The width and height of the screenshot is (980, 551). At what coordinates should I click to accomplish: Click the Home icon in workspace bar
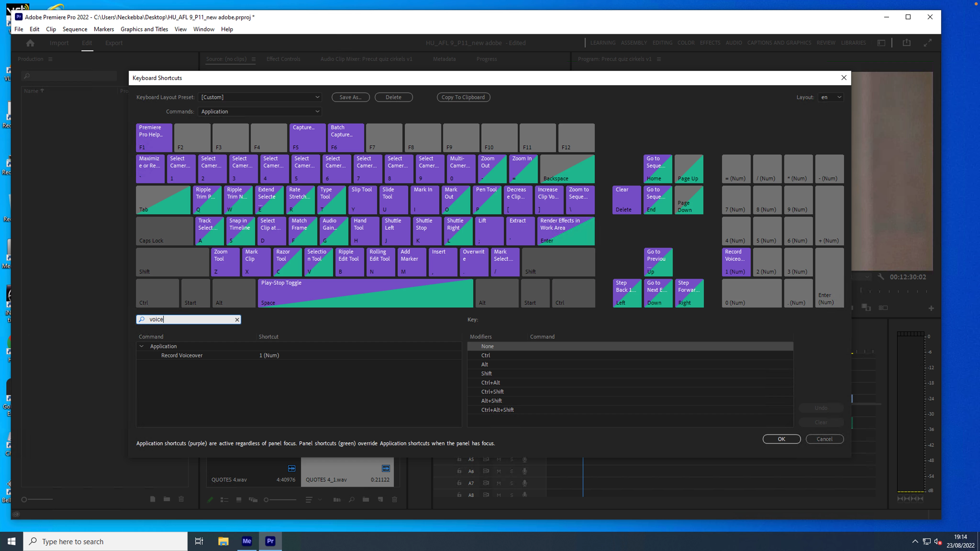[30, 43]
